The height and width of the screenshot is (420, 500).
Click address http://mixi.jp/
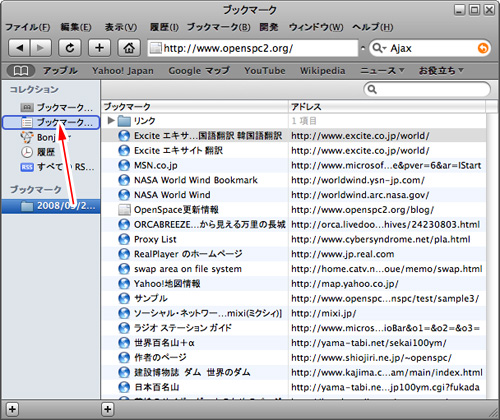(x=323, y=313)
